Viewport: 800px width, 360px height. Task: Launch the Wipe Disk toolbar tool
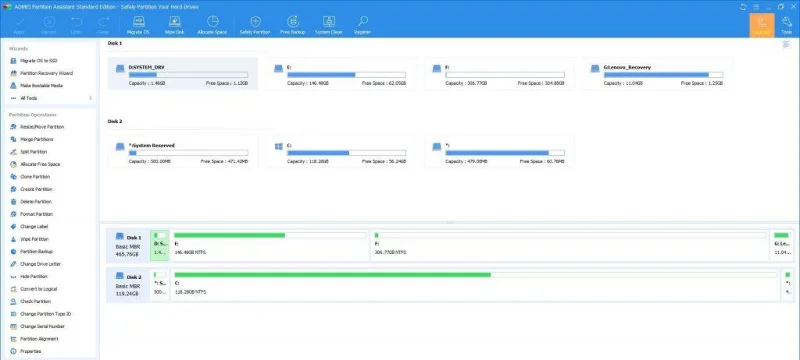(174, 25)
